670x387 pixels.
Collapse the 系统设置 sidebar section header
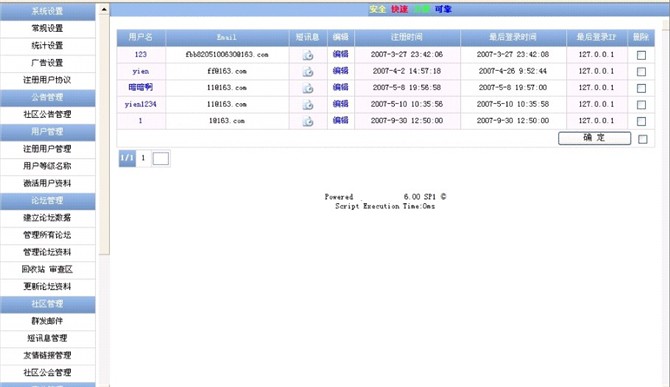(47, 11)
